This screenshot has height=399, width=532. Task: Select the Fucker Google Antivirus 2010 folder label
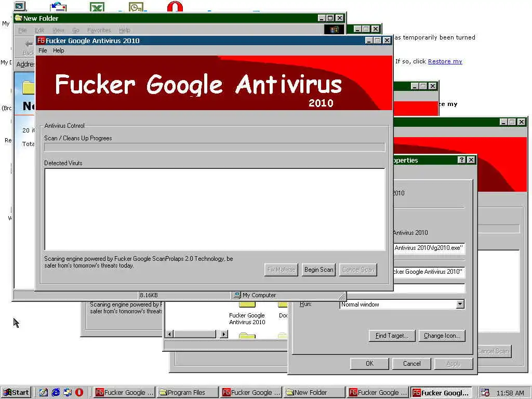click(247, 318)
